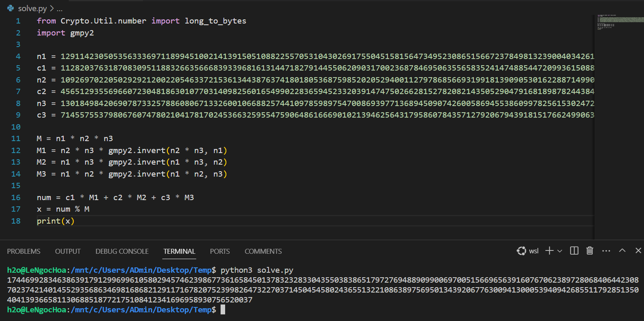Show the DEBUG CONSOLE tab
The width and height of the screenshot is (644, 321).
coord(122,251)
